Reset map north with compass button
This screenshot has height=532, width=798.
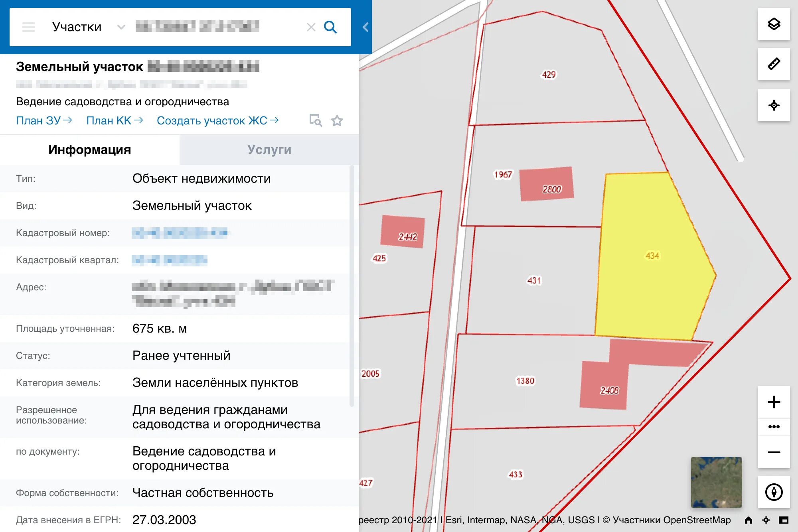click(x=774, y=492)
